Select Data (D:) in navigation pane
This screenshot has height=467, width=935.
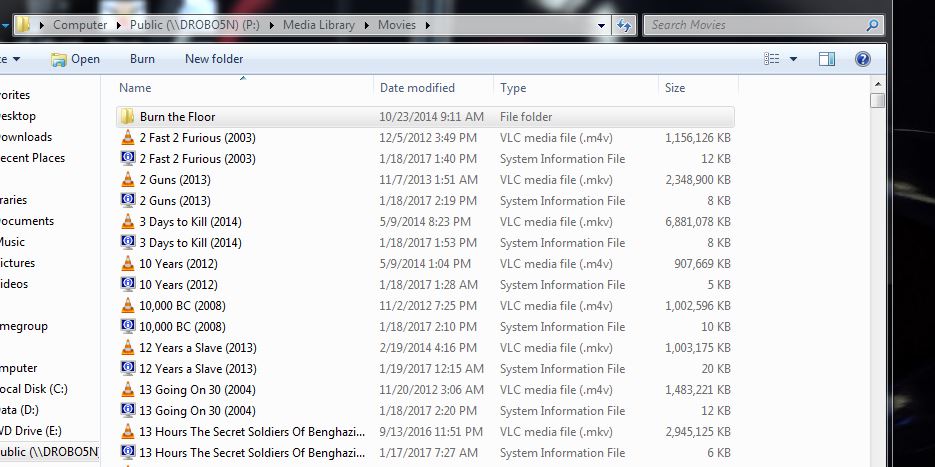pos(19,410)
